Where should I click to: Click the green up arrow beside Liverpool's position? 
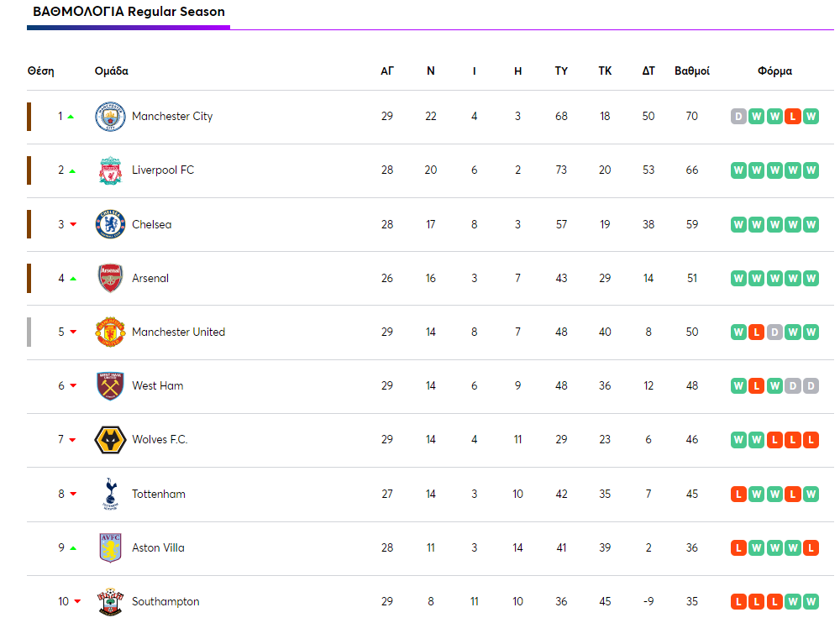72,170
